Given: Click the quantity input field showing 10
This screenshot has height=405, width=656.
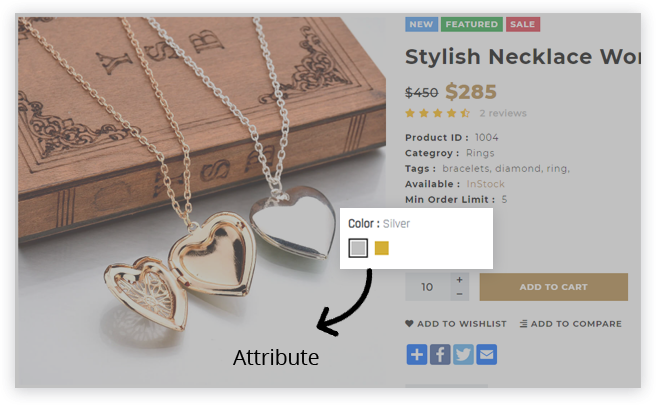Looking at the screenshot, I should pyautogui.click(x=428, y=287).
